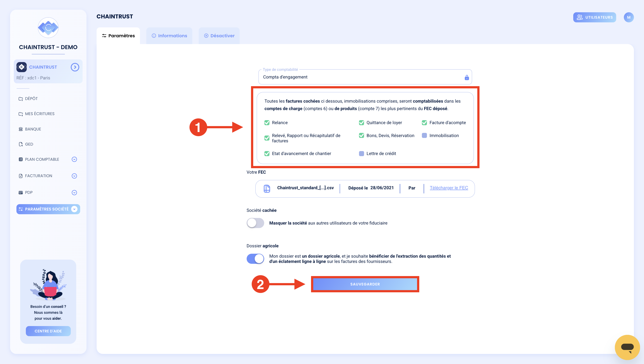Click the Paramètres tab sliders icon
The height and width of the screenshot is (364, 644).
(x=104, y=36)
